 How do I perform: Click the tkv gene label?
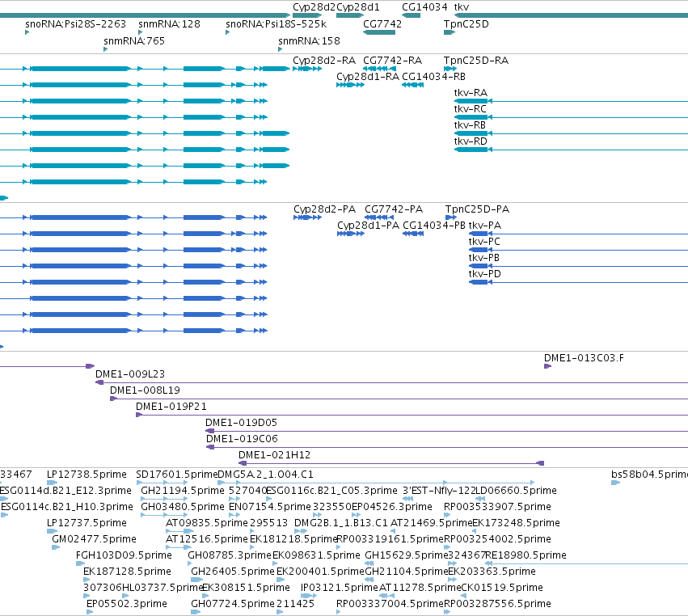coord(462,7)
